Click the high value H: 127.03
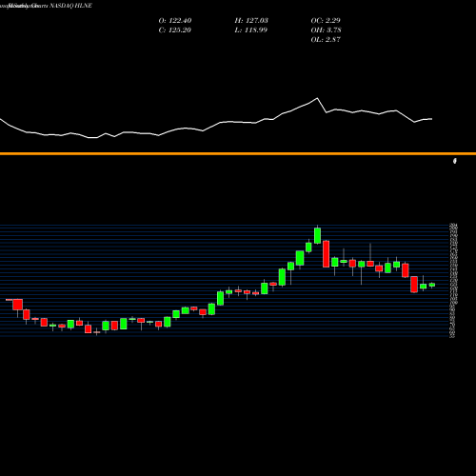 (x=251, y=21)
